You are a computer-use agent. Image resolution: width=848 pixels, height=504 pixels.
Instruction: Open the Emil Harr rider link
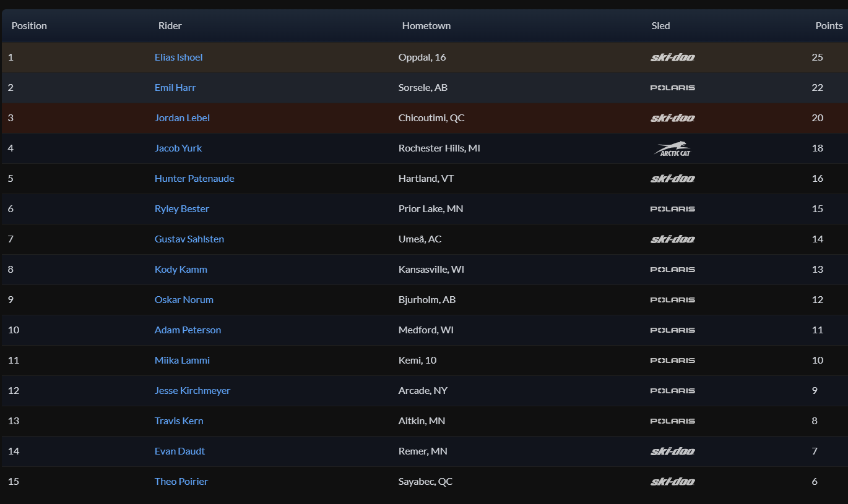pyautogui.click(x=175, y=87)
